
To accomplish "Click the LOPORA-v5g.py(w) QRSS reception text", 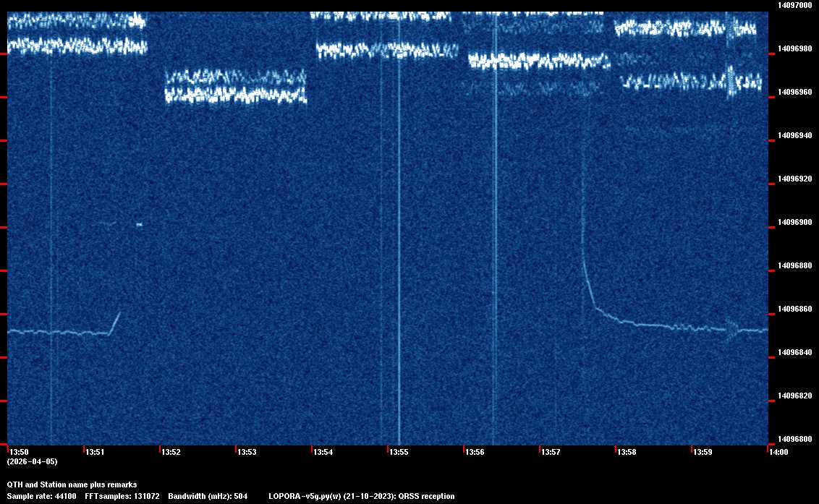I will coord(362,496).
